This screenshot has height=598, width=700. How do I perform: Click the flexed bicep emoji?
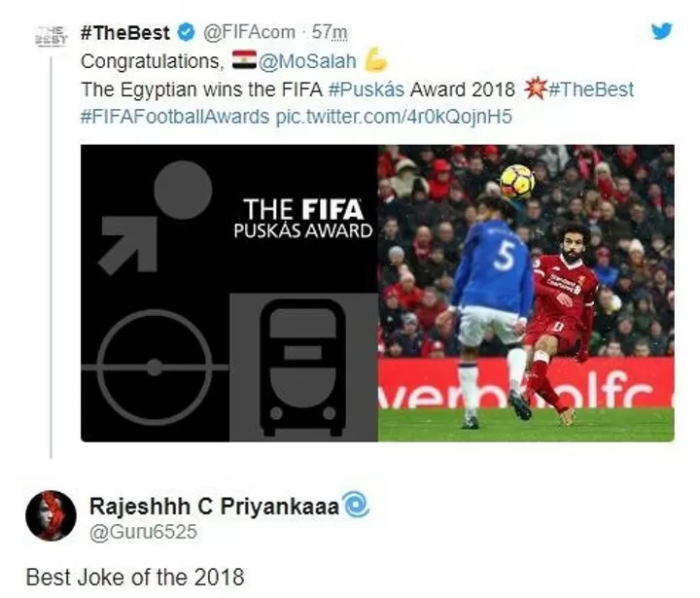click(x=375, y=59)
